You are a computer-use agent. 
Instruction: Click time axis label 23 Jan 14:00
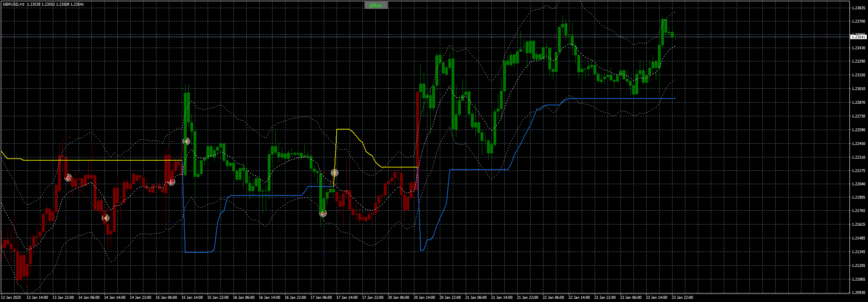tap(656, 298)
